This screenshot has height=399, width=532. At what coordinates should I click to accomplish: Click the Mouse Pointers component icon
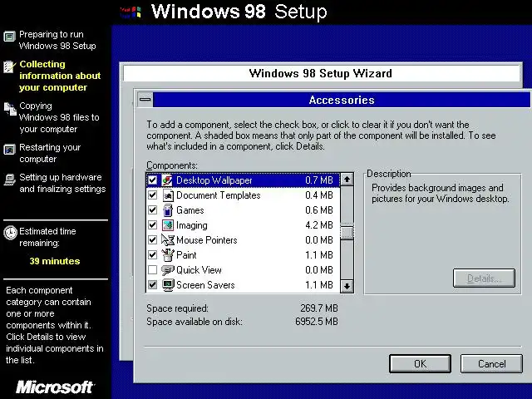coord(168,240)
